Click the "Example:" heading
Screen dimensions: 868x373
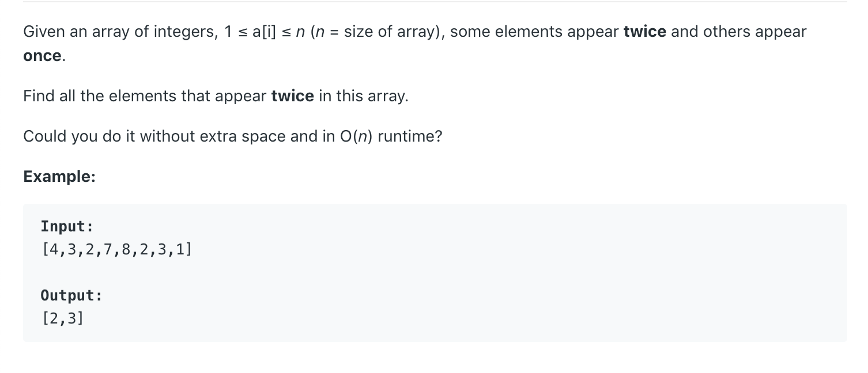59,177
